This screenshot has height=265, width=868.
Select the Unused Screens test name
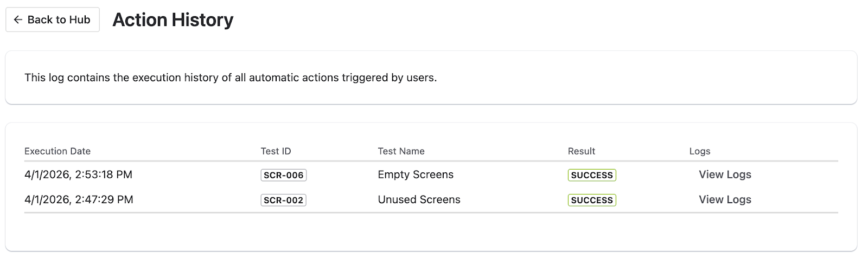tap(419, 199)
